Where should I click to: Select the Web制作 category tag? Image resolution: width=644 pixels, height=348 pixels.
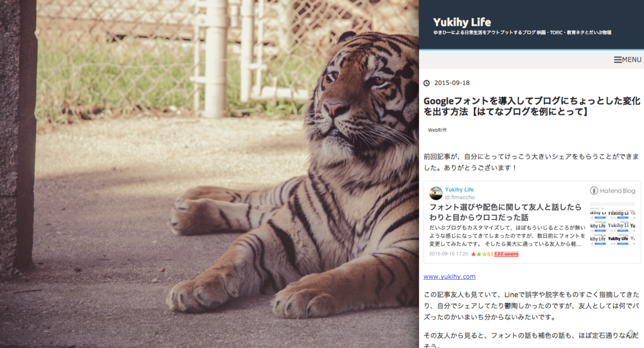pyautogui.click(x=437, y=130)
